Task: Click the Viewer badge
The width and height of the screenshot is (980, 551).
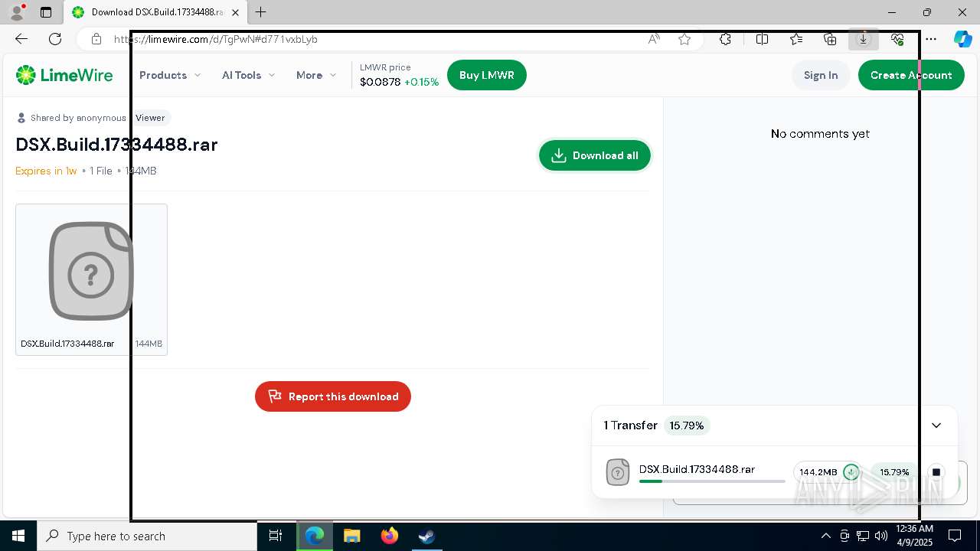Action: coord(150,118)
